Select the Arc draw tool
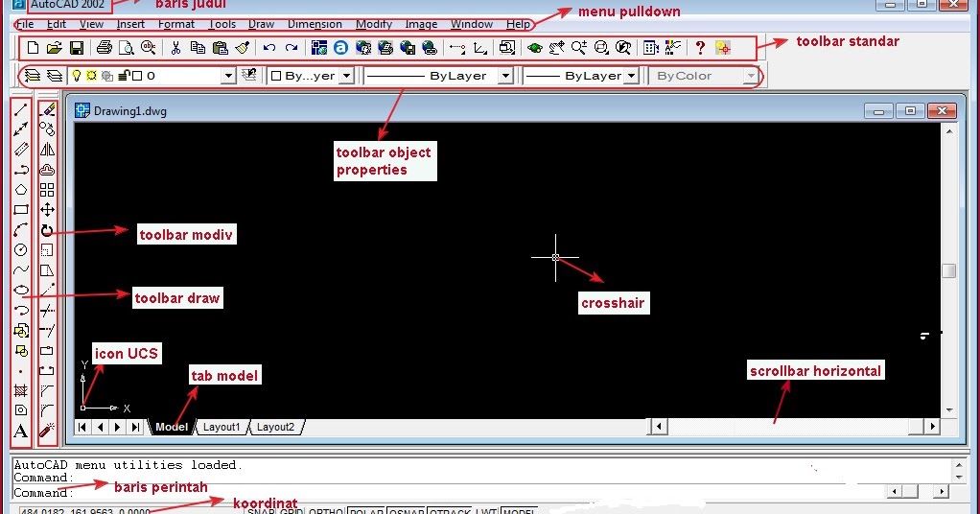 [21, 229]
